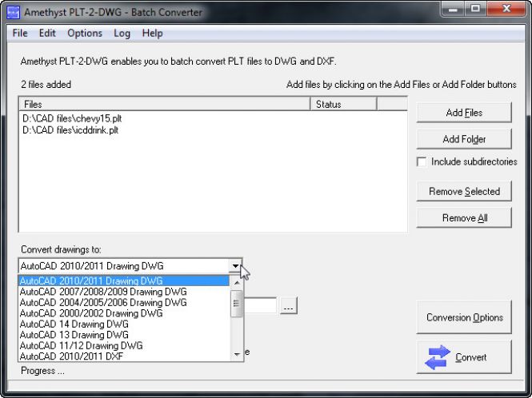Click scroll down arrow in format list
Image resolution: width=532 pixels, height=398 pixels.
point(236,354)
